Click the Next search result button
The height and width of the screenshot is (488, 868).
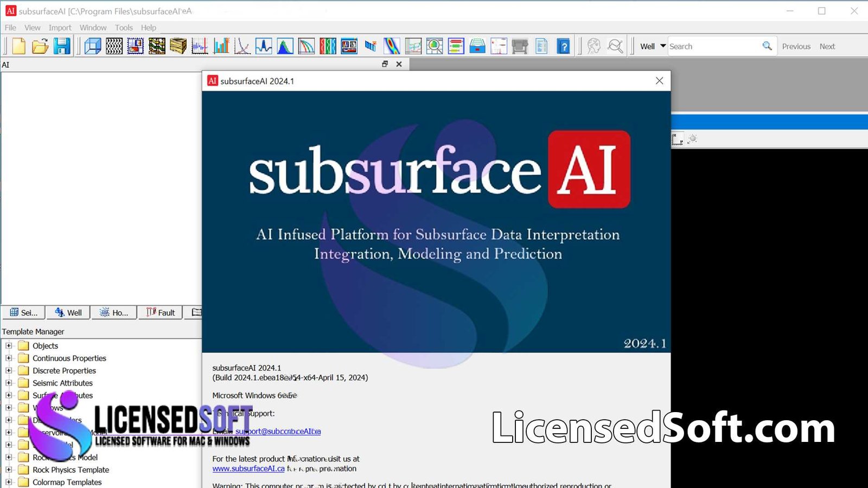(x=827, y=46)
